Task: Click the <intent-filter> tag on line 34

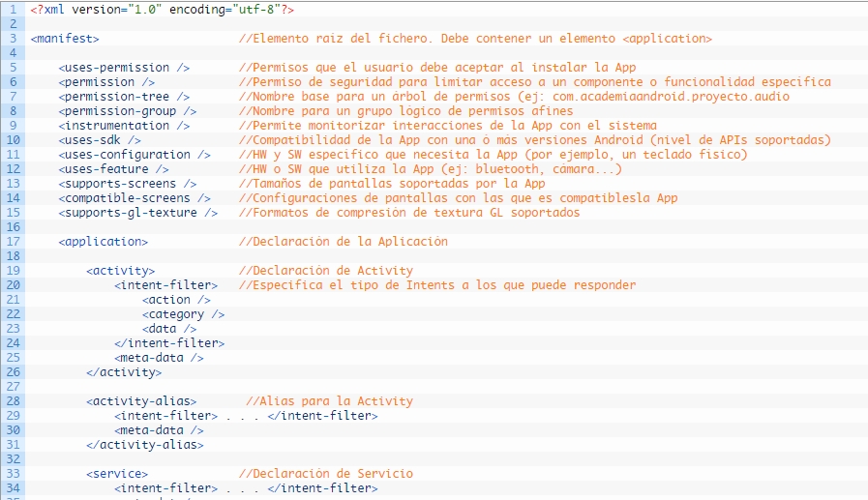Action: (x=166, y=487)
